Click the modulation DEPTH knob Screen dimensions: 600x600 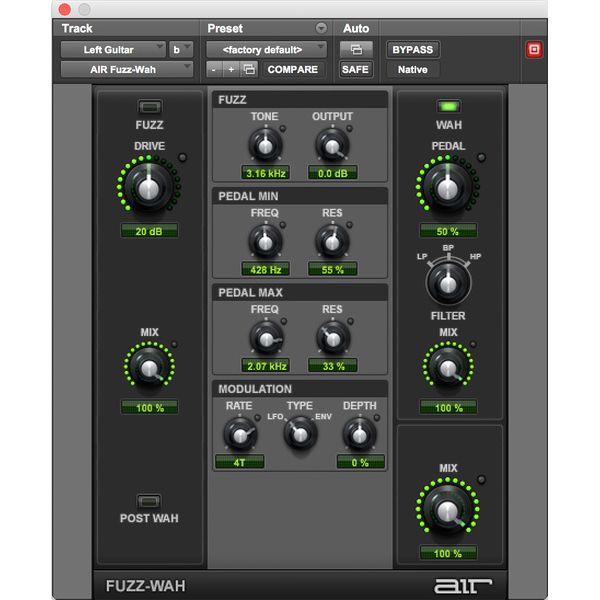(359, 435)
